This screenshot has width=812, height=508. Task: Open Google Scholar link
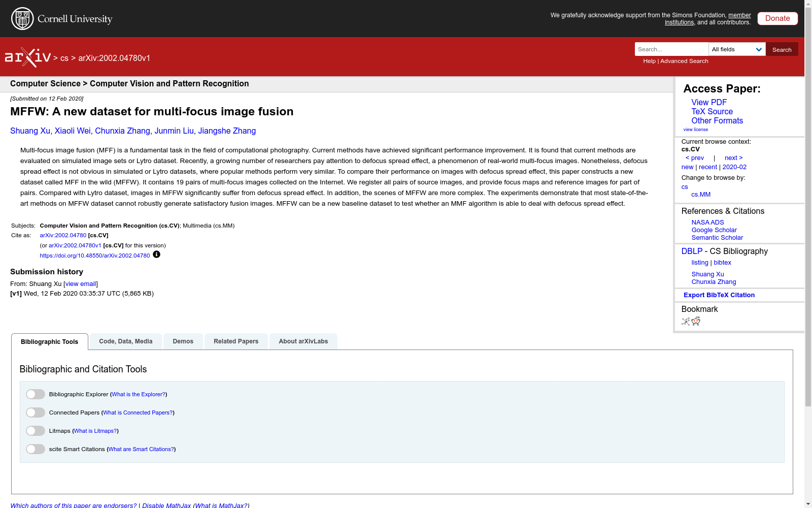(714, 230)
